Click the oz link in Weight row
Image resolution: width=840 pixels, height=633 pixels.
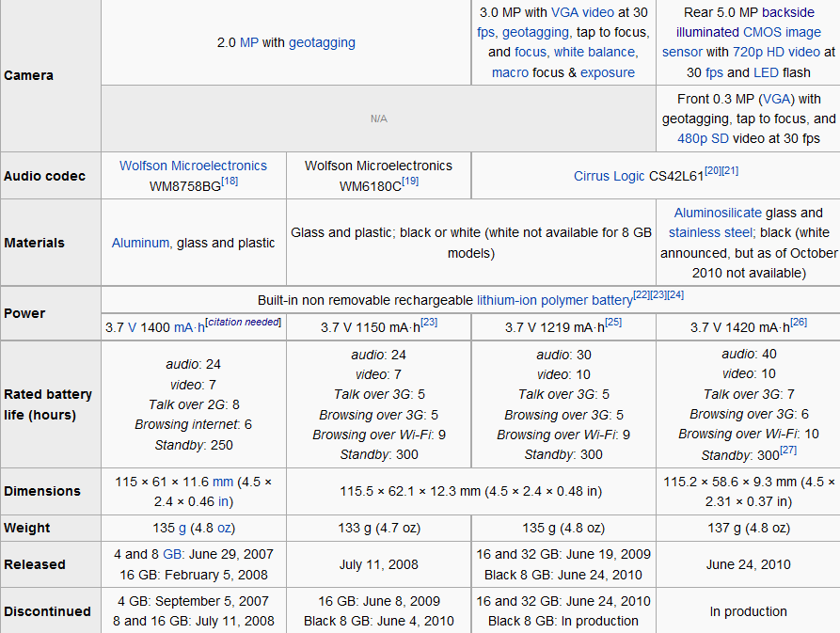point(224,529)
